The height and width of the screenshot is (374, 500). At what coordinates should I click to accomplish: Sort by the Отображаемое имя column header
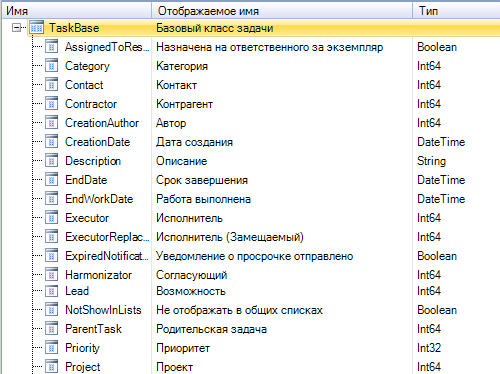click(x=282, y=11)
